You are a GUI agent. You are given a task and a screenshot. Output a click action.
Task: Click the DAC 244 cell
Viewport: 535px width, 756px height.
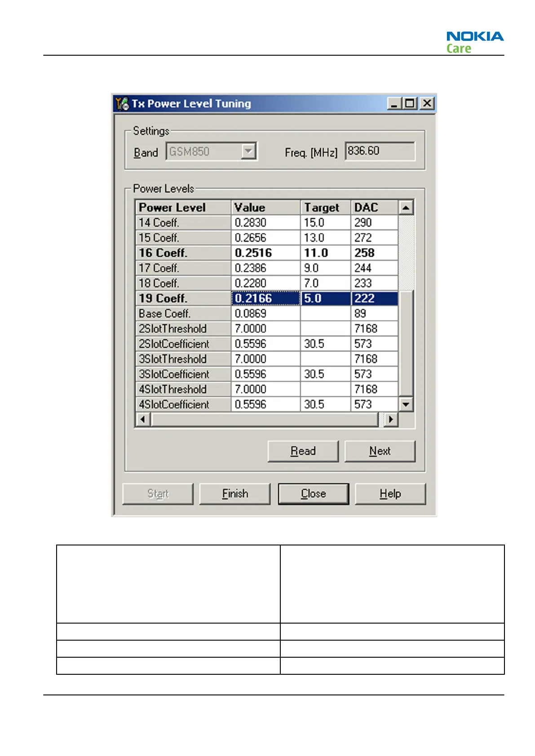coord(374,268)
